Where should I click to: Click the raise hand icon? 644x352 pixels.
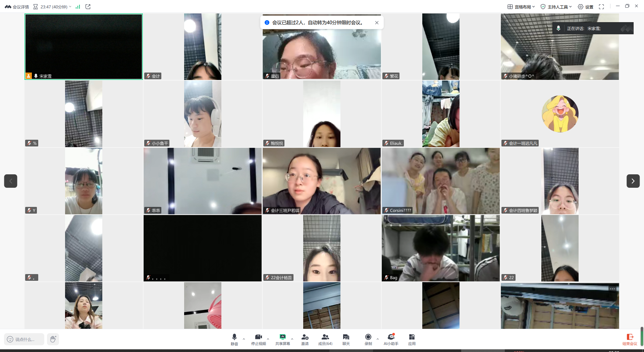[x=53, y=339]
